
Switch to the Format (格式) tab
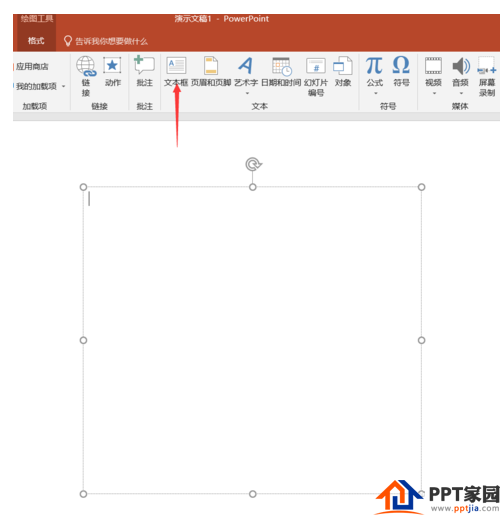[x=36, y=41]
